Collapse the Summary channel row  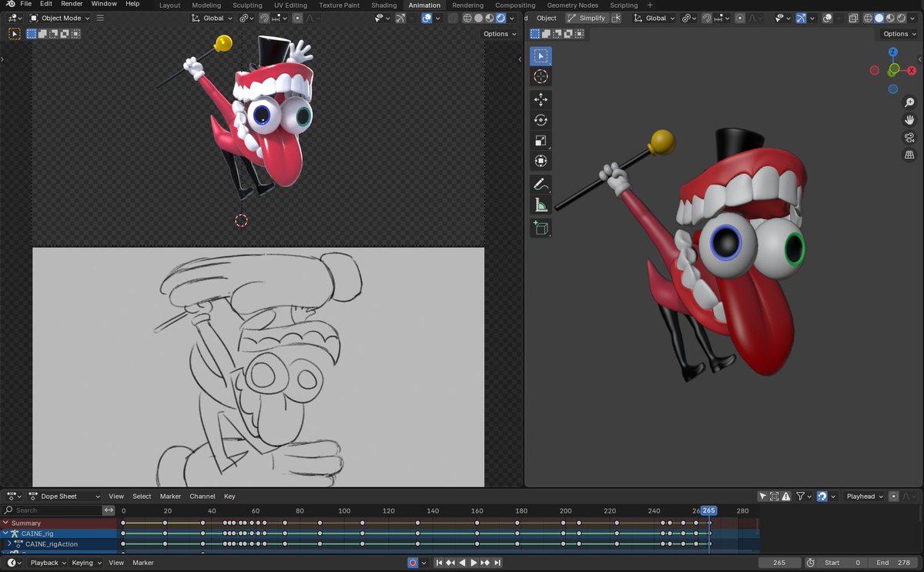click(x=5, y=523)
